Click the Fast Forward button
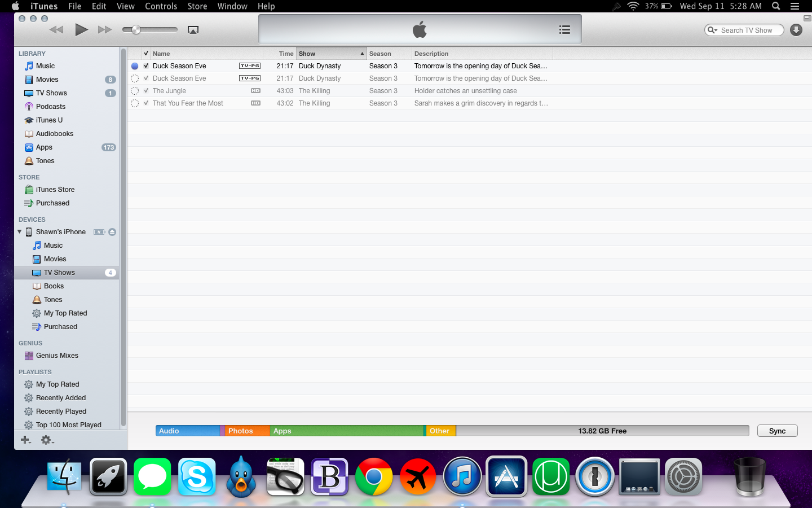The height and width of the screenshot is (508, 812). 105,29
